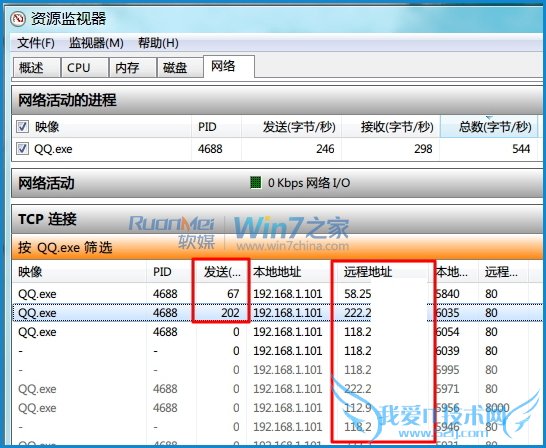Expand the 网络活动 section header

(277, 183)
